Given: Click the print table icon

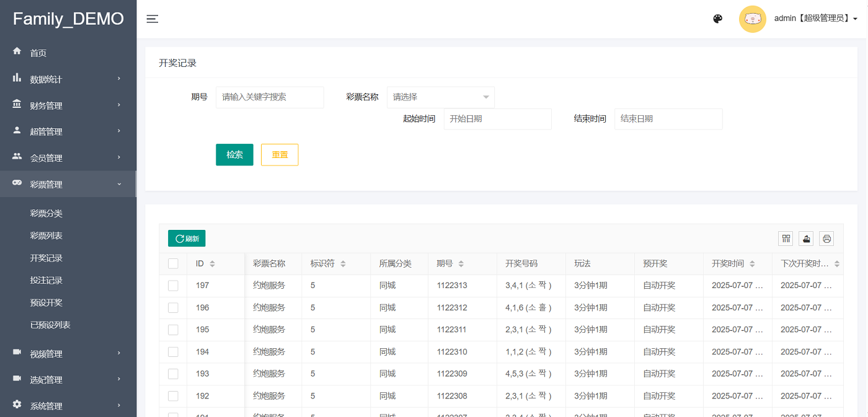Looking at the screenshot, I should 826,239.
